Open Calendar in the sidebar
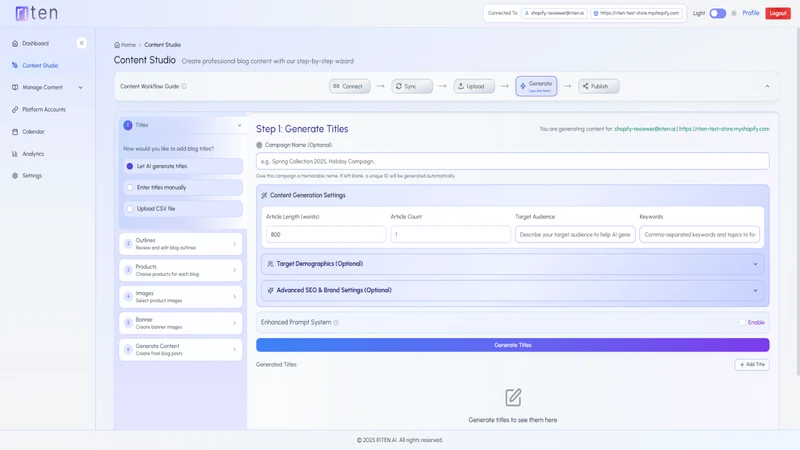Viewport: 800px width, 450px height. pyautogui.click(x=33, y=132)
